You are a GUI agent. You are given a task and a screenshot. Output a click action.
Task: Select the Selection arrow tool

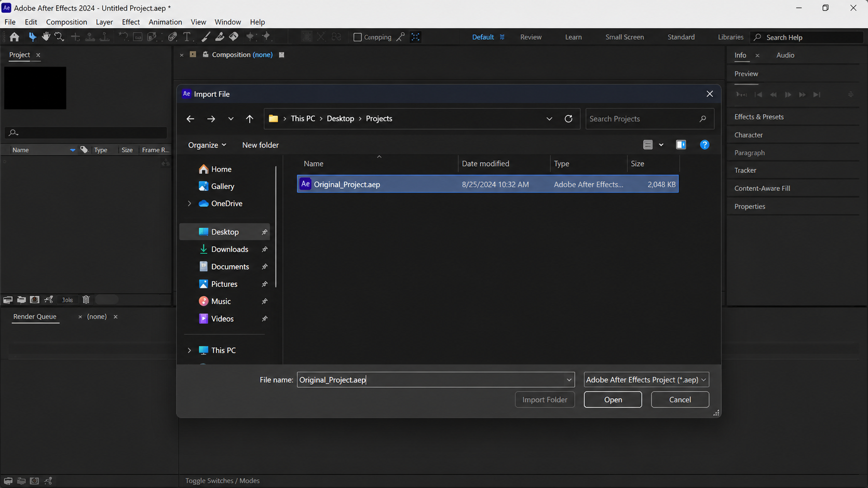tap(32, 37)
